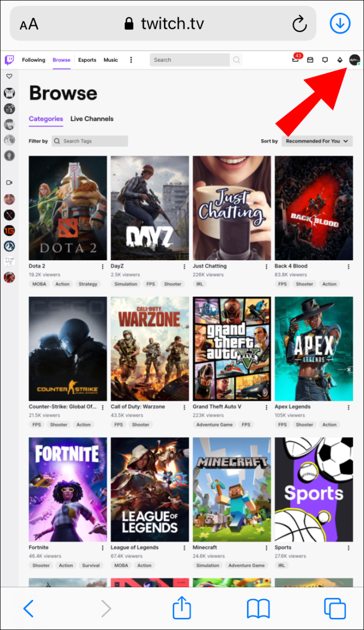Open the Sort by Recommended For You dropdown

click(317, 141)
